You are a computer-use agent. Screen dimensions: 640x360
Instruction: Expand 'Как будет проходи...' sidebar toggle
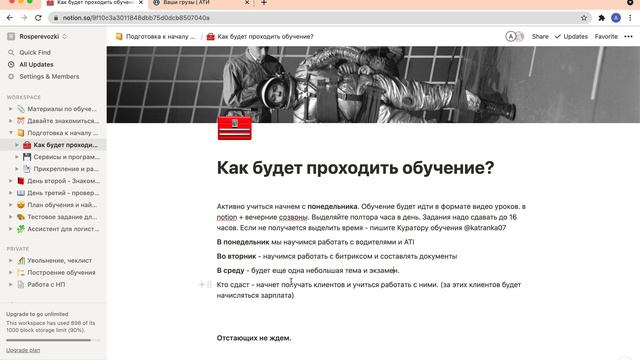[17, 145]
